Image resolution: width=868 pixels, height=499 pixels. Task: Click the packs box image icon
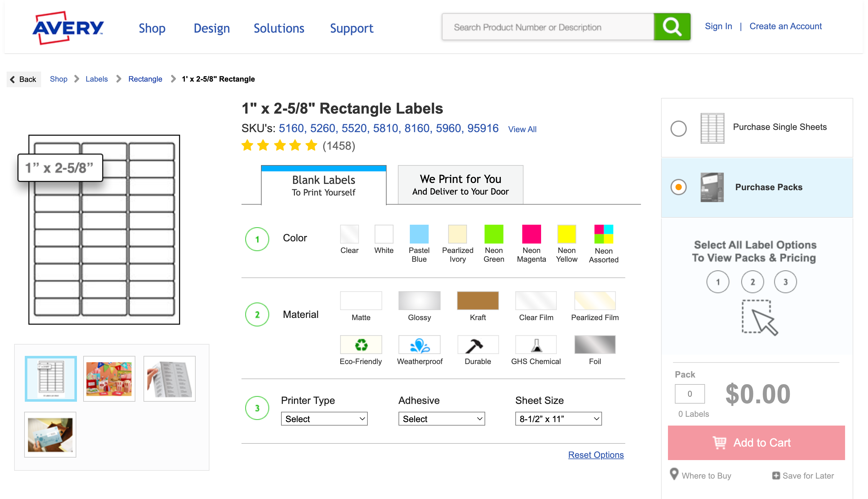click(712, 187)
